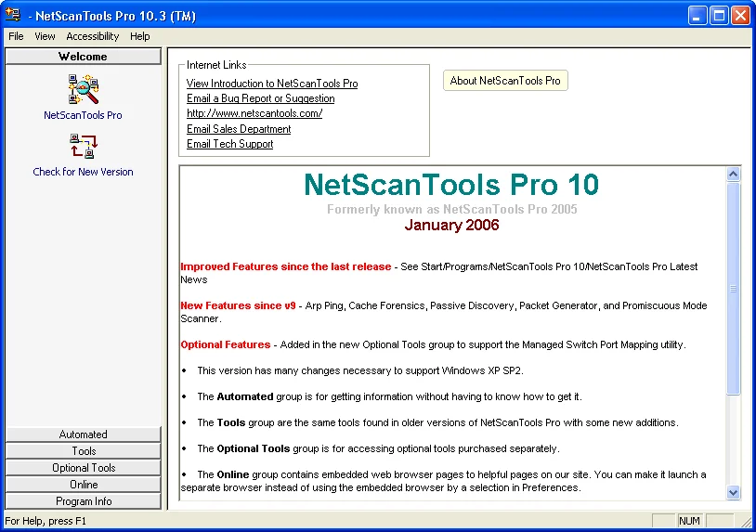
Task: Open the NetScanTools Pro magnifier icon
Action: click(x=83, y=89)
